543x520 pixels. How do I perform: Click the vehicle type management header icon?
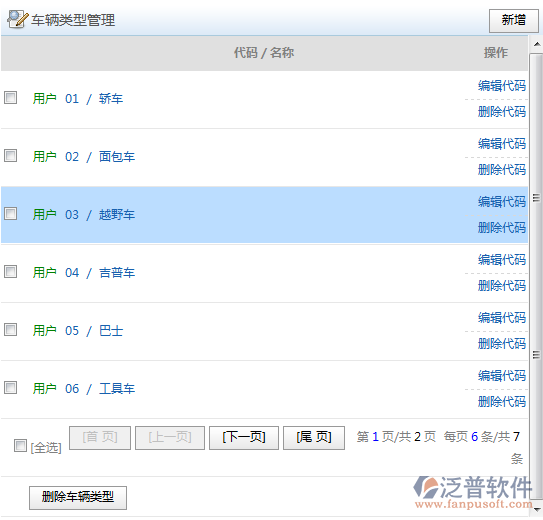(x=17, y=19)
